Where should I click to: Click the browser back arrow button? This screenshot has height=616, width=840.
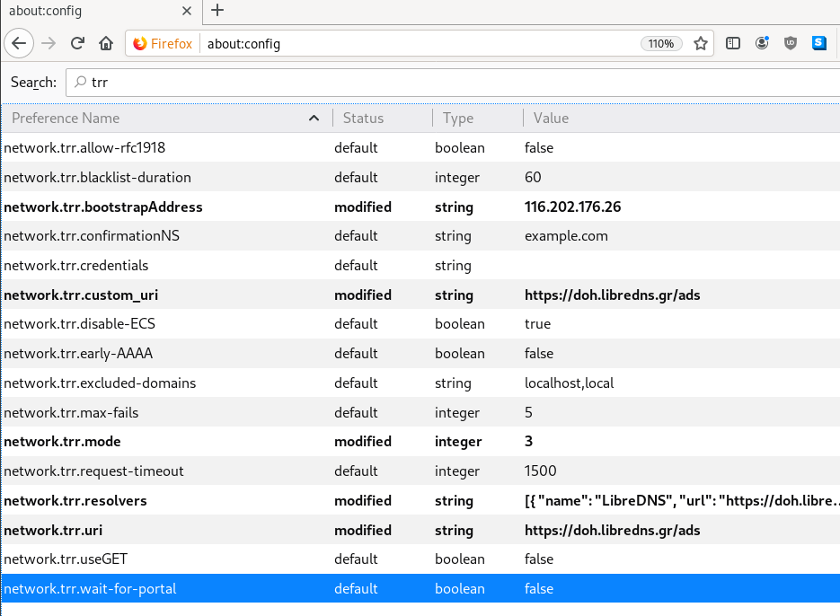click(20, 43)
